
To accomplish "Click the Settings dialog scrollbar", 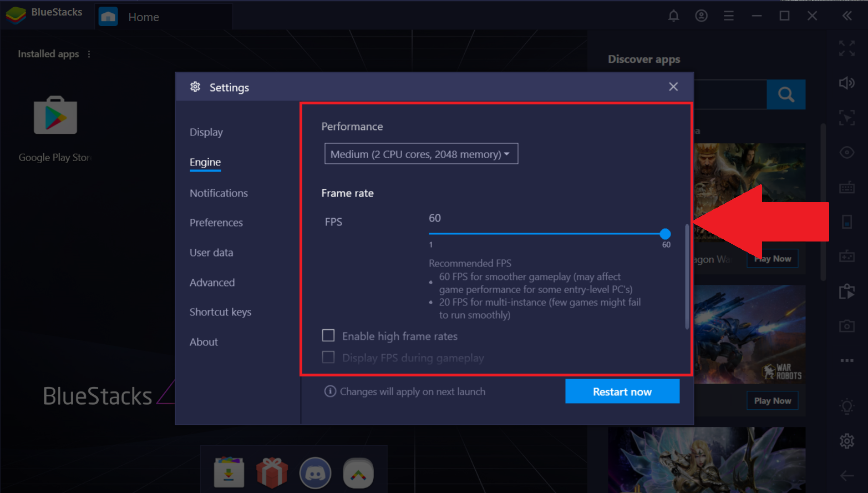I will pos(687,276).
